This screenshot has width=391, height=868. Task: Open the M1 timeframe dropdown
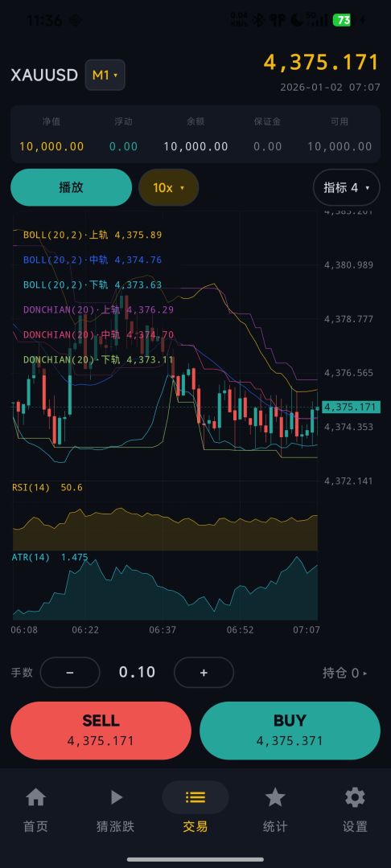click(x=105, y=75)
